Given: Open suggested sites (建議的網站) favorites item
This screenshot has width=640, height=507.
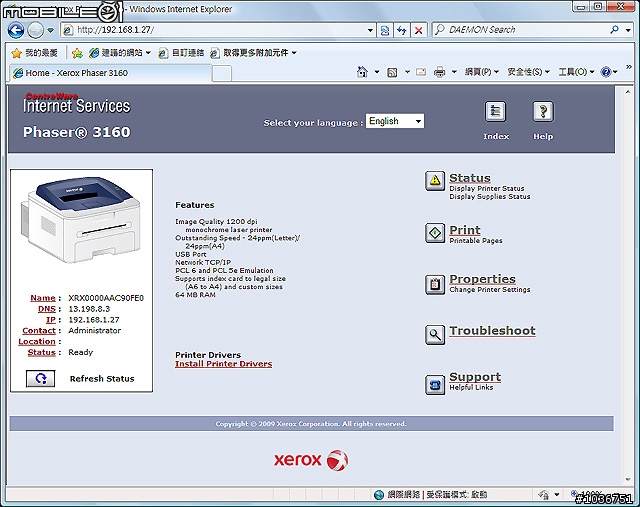Looking at the screenshot, I should point(120,53).
